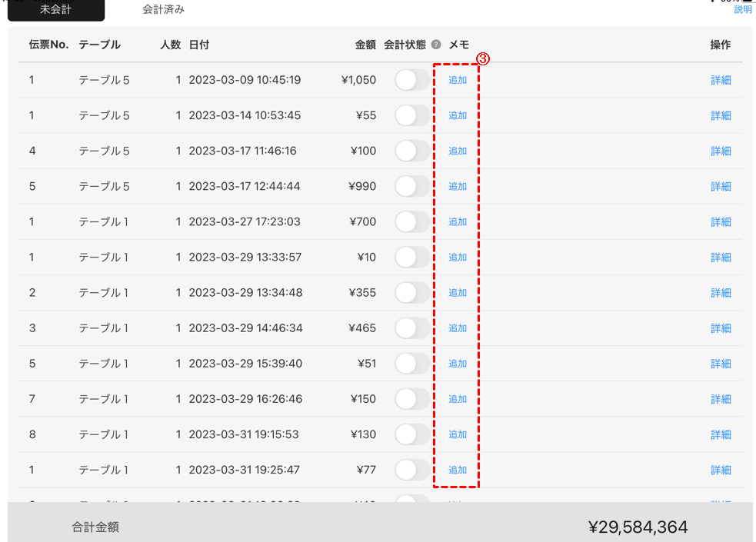Viewport: 756px width, 542px height.
Task: Toggle payment status for the ¥55 order
Action: [412, 115]
